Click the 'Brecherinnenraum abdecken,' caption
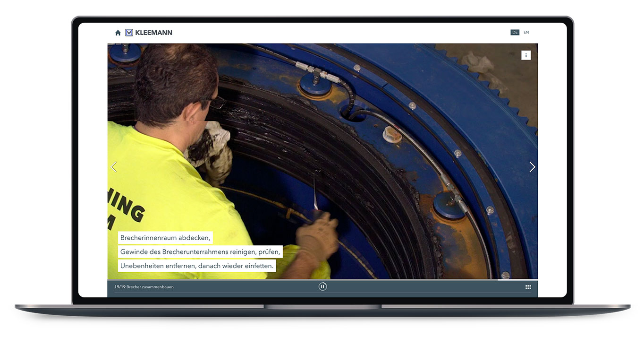 [165, 238]
